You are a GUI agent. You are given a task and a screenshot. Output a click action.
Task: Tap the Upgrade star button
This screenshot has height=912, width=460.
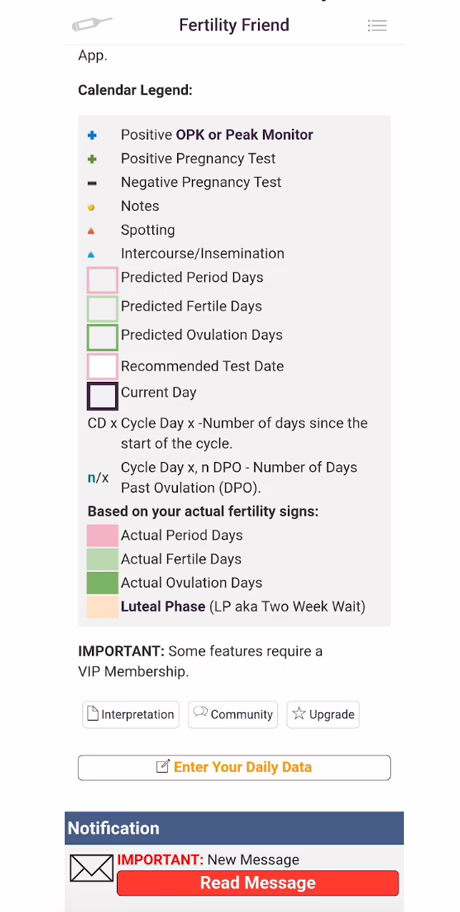coord(323,714)
